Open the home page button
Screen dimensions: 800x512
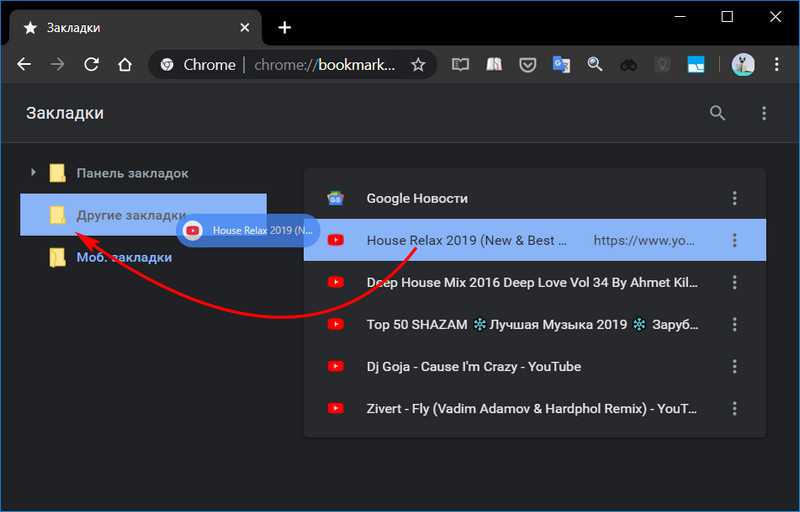tap(125, 65)
